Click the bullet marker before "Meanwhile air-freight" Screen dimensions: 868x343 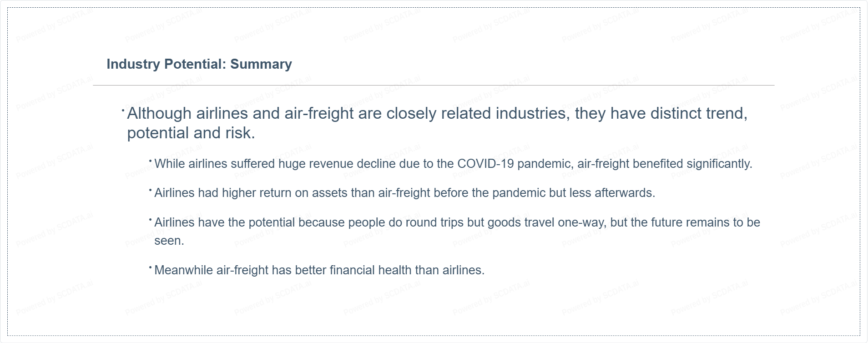(150, 267)
